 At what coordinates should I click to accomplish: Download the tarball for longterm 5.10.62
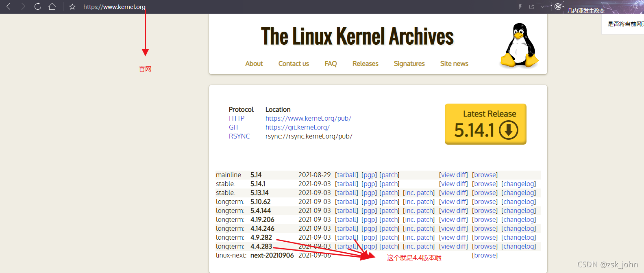346,202
